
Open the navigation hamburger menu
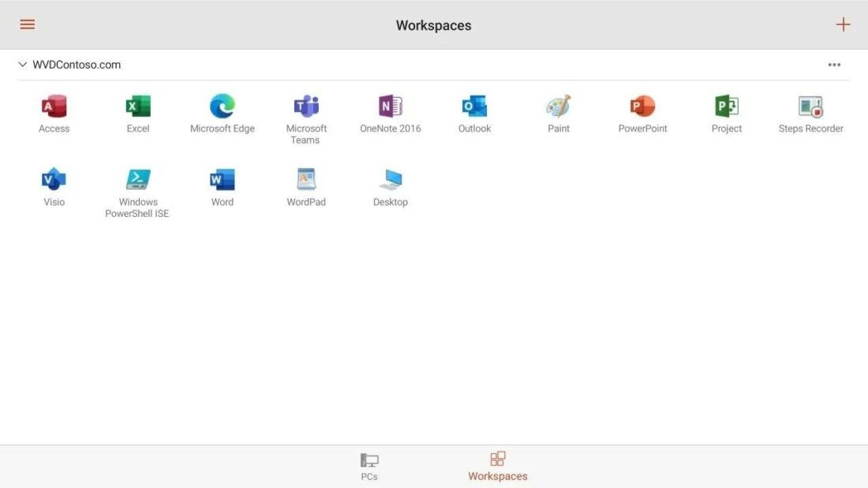coord(27,24)
